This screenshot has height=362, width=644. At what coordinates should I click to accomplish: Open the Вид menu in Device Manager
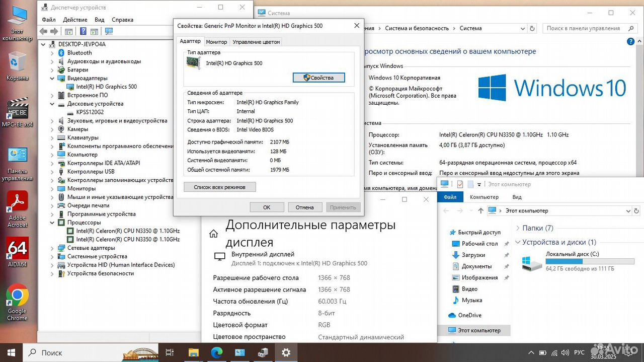100,20
